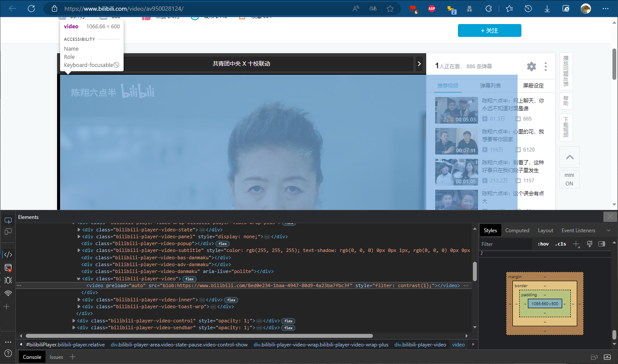Click the new style rule plus icon
Viewport: 618px width, 364px height.
(576, 243)
